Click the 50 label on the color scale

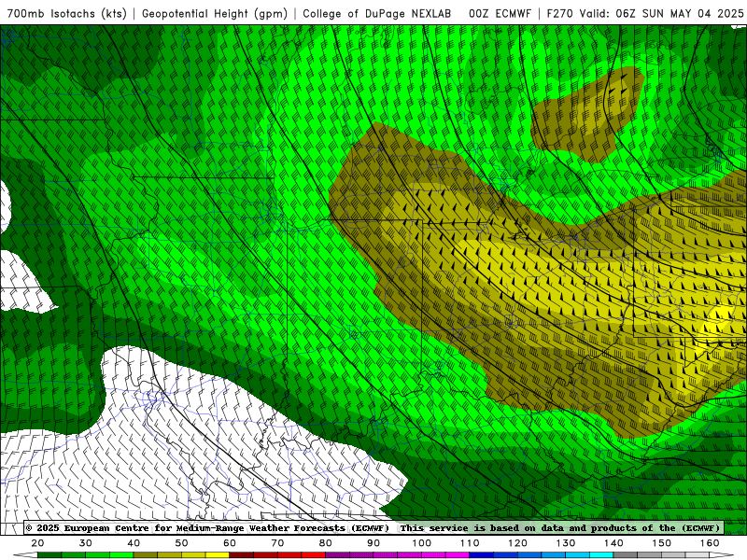click(x=181, y=543)
